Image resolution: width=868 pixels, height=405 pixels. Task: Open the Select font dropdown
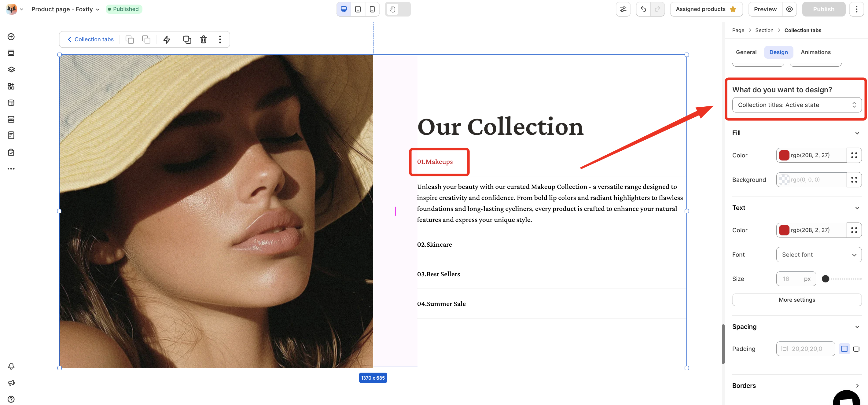[x=818, y=255]
